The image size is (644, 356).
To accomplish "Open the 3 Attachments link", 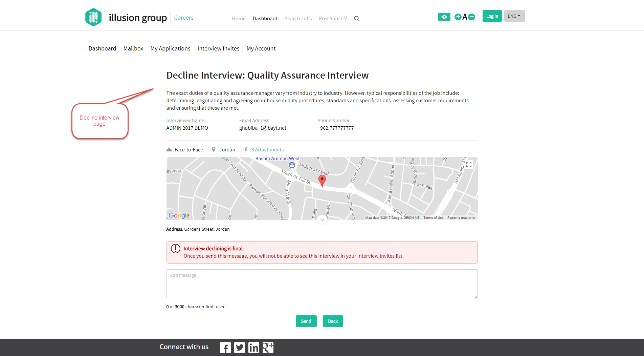I will click(x=267, y=150).
